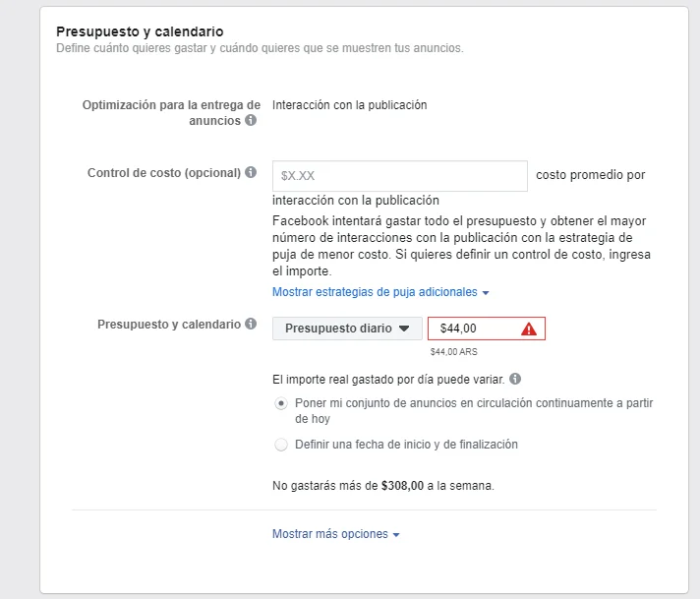Expand 'Mostrar más opciones'
Image resolution: width=700 pixels, height=599 pixels.
click(x=336, y=534)
